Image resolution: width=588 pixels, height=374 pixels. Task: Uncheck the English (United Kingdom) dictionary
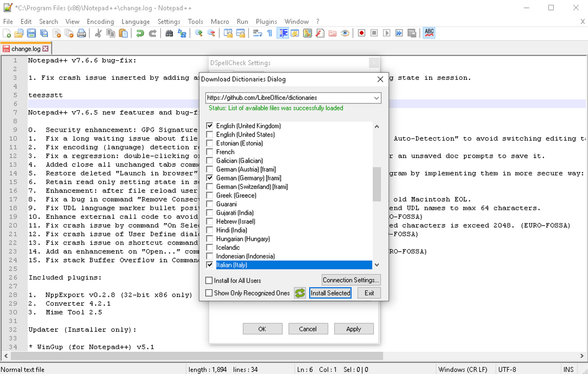click(210, 126)
